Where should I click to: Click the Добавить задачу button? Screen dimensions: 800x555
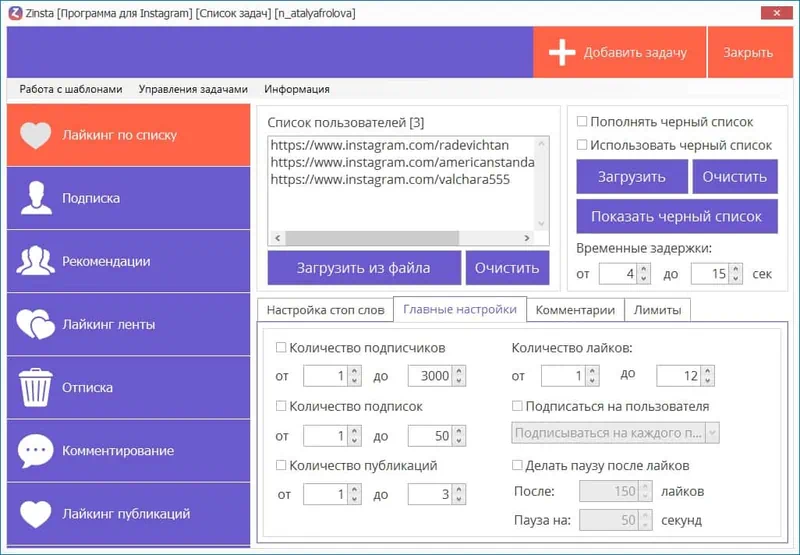point(619,53)
